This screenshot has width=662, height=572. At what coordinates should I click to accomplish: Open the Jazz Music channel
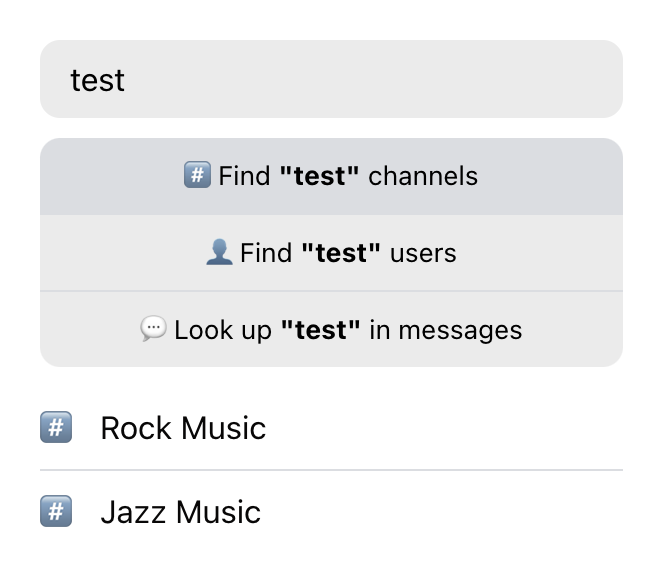pyautogui.click(x=180, y=512)
